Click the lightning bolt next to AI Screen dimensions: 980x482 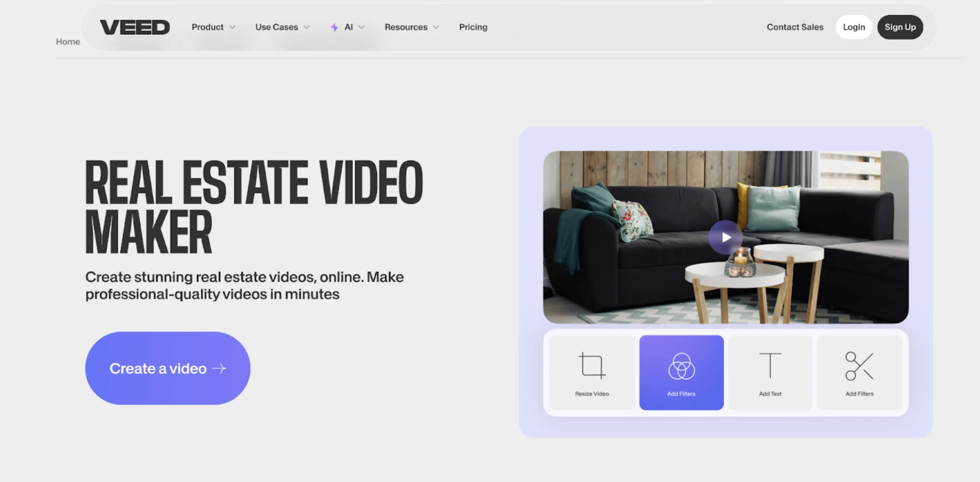(x=334, y=27)
